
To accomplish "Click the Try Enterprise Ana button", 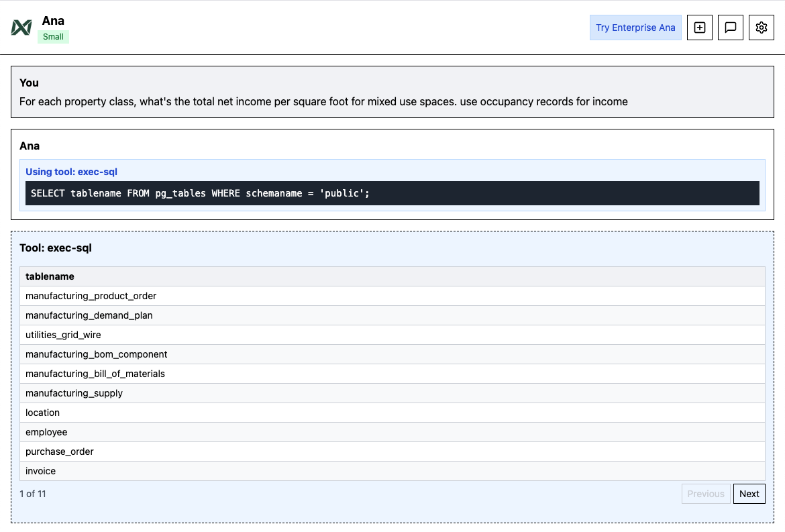I will coord(635,28).
